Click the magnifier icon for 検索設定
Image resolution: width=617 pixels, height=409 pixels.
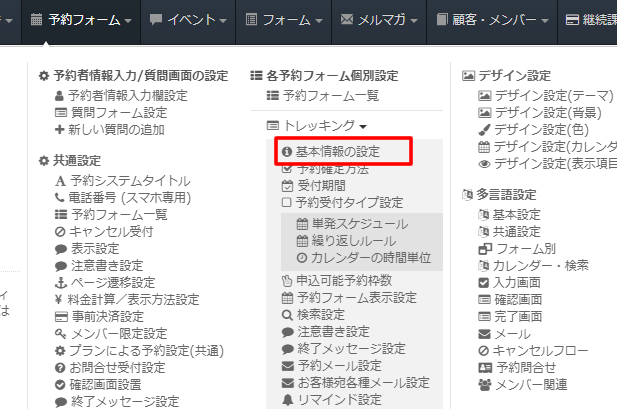click(x=287, y=314)
